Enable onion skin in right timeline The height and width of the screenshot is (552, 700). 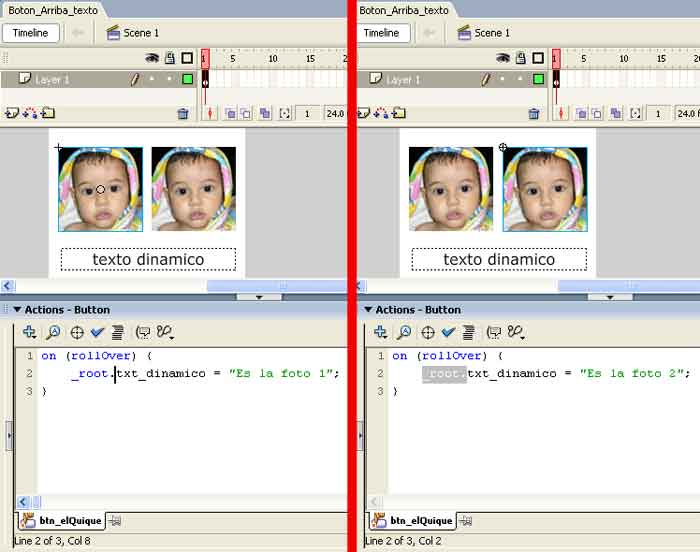click(581, 113)
